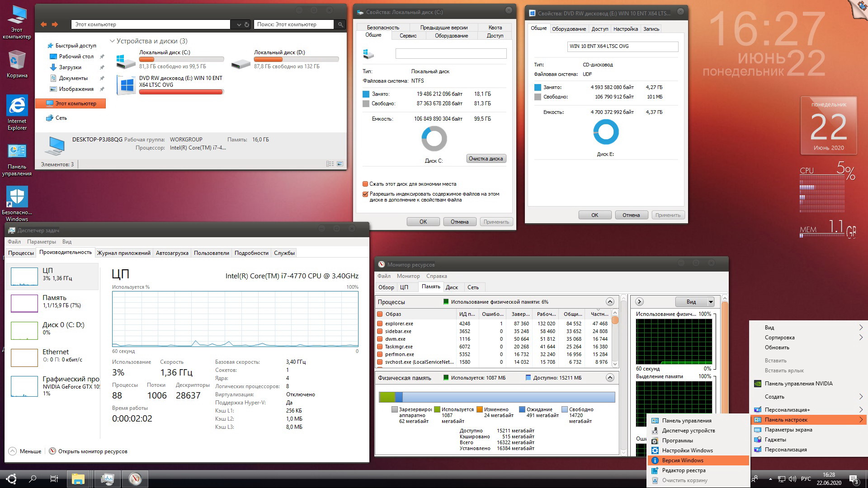The height and width of the screenshot is (488, 868).
Task: Enable 'Разрешить индексировать содержимое файлов' checkbox
Action: (x=365, y=193)
